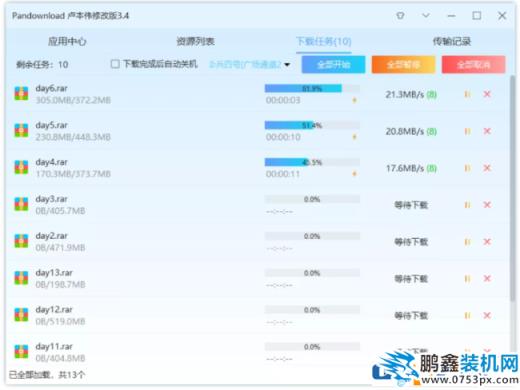Click the 剩余任务: 10 counter

pos(42,64)
